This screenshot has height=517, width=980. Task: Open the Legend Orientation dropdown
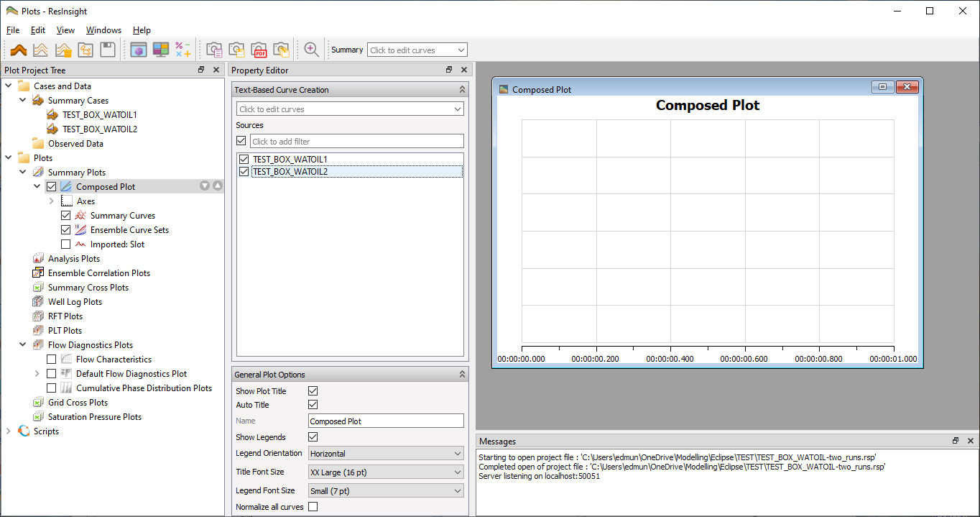click(386, 454)
